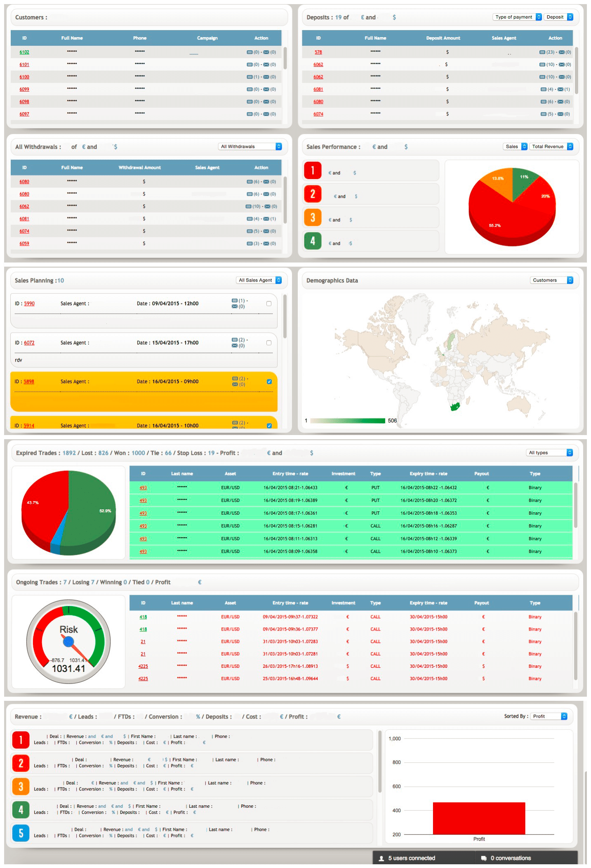Click mail icon in withdrawal 6081 row

[x=266, y=219]
